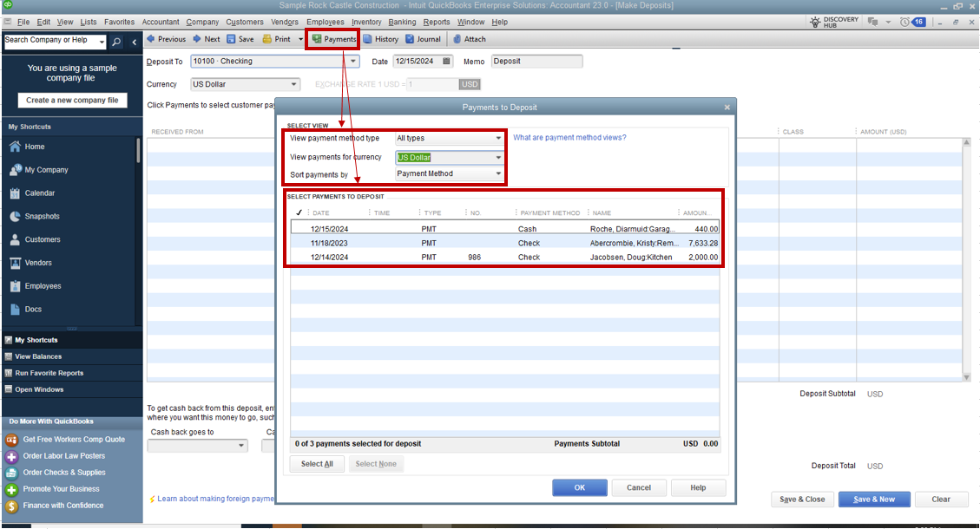Open the View payment method type dropdown
This screenshot has height=529, width=980.
pyautogui.click(x=498, y=138)
